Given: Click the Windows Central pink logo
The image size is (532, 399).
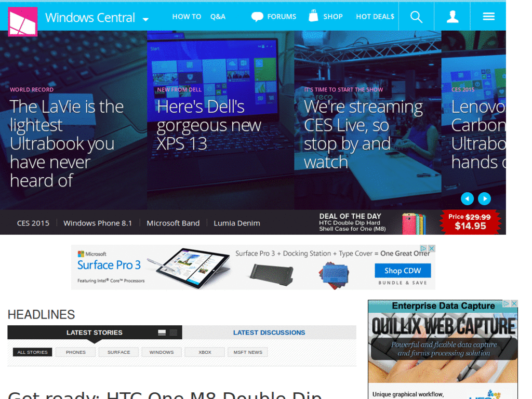Looking at the screenshot, I should point(23,21).
